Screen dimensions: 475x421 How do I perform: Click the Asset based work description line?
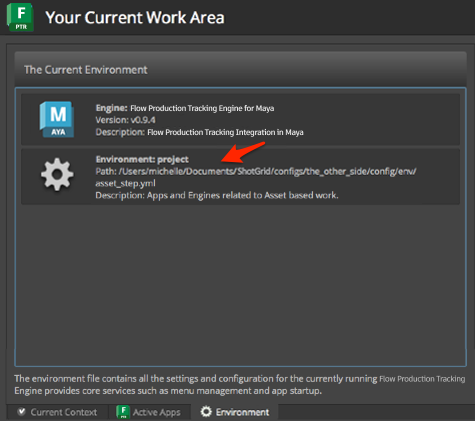(217, 195)
